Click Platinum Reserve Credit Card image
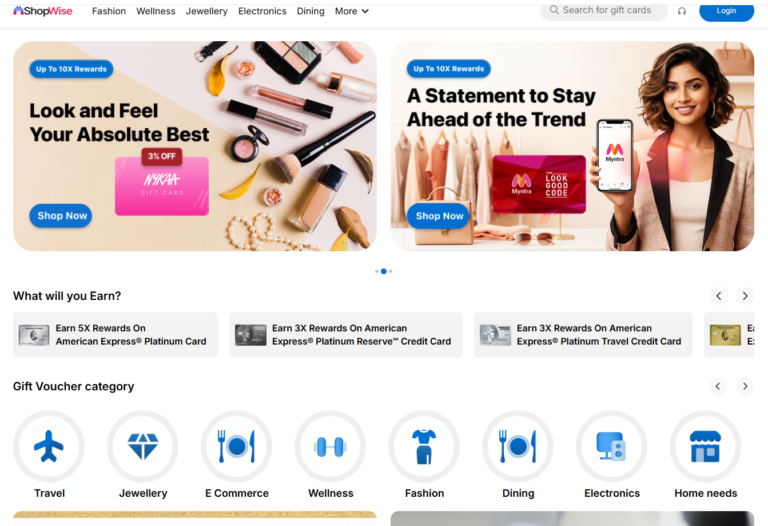 250,335
